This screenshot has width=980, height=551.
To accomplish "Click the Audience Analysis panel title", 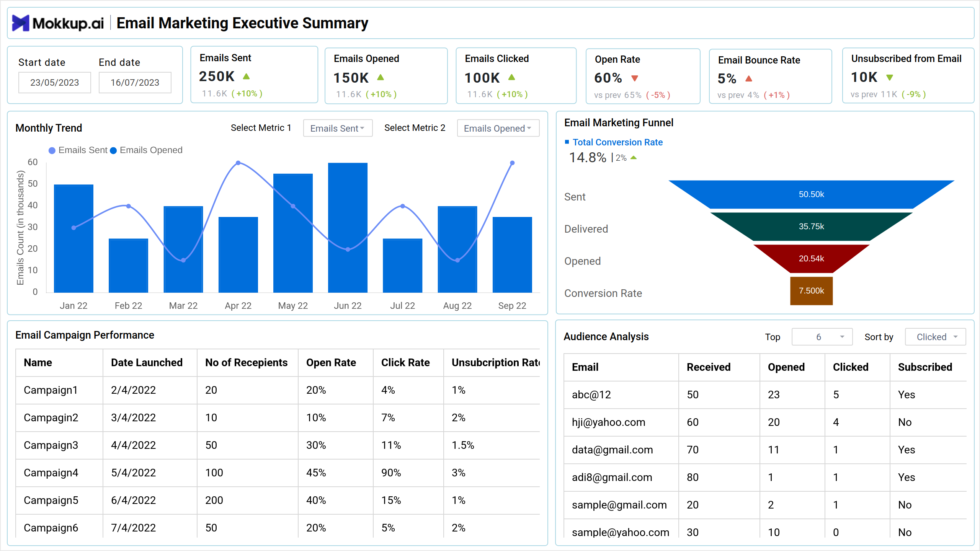I will (606, 336).
